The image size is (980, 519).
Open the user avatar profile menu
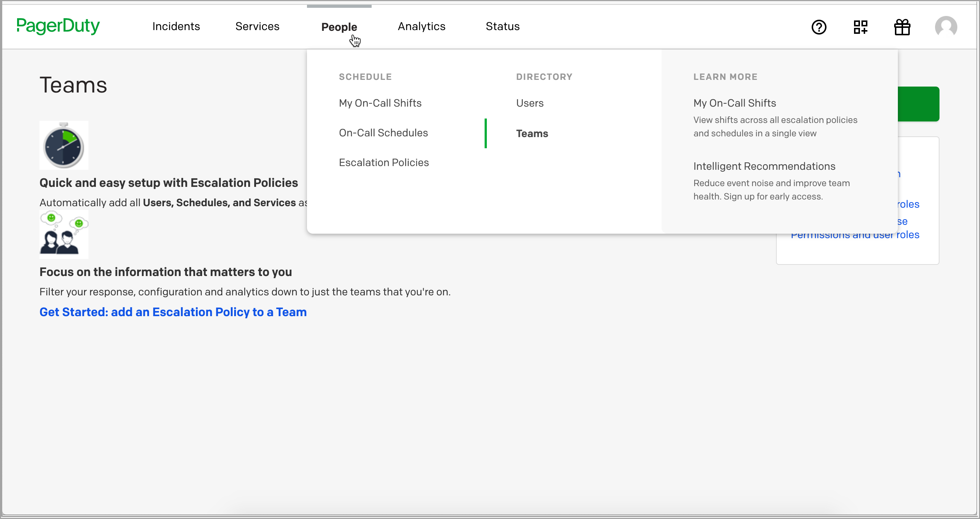click(x=946, y=27)
